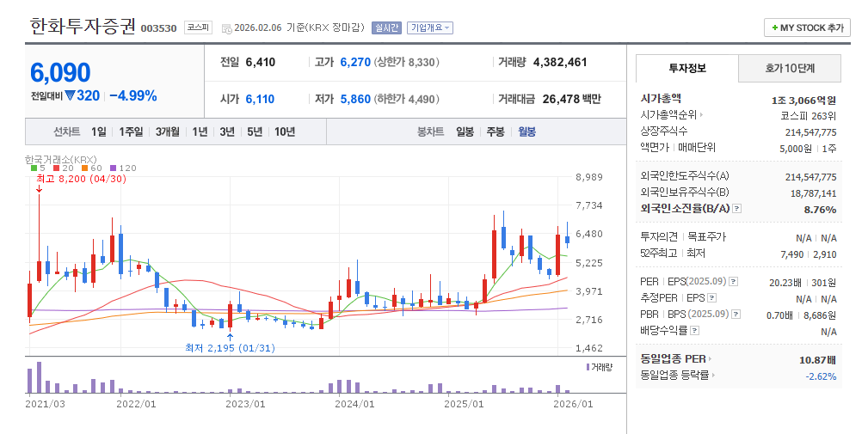Open the 기업개요 dropdown

[430, 28]
